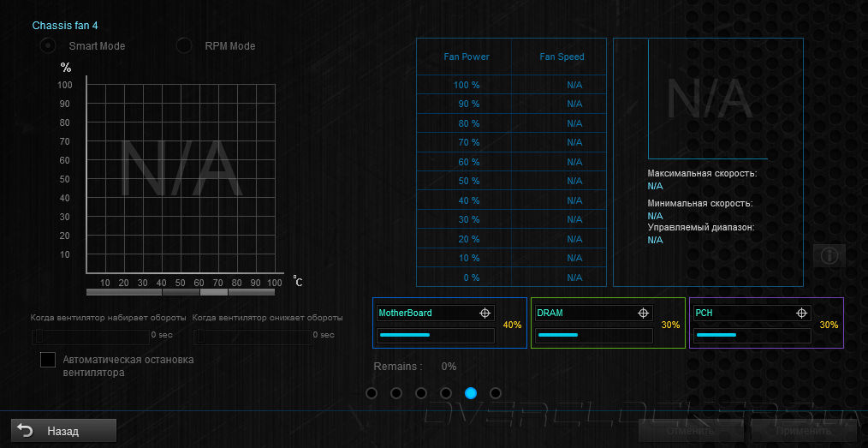This screenshot has height=448, width=868.
Task: Click the DRAM sensor crosshair icon
Action: [x=643, y=313]
